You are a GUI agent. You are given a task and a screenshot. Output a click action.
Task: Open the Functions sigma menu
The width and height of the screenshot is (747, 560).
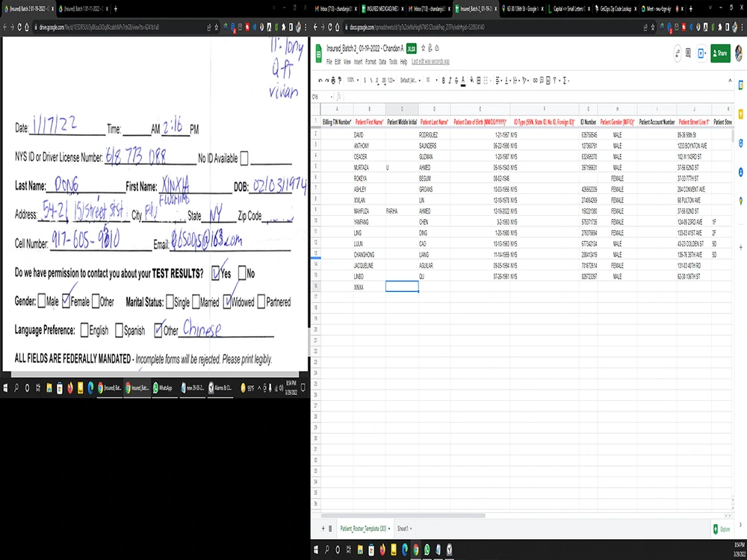click(x=565, y=81)
